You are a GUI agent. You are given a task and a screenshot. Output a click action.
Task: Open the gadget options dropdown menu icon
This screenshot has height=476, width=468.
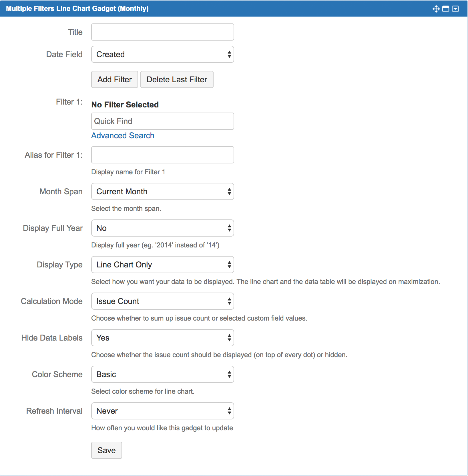click(x=455, y=9)
